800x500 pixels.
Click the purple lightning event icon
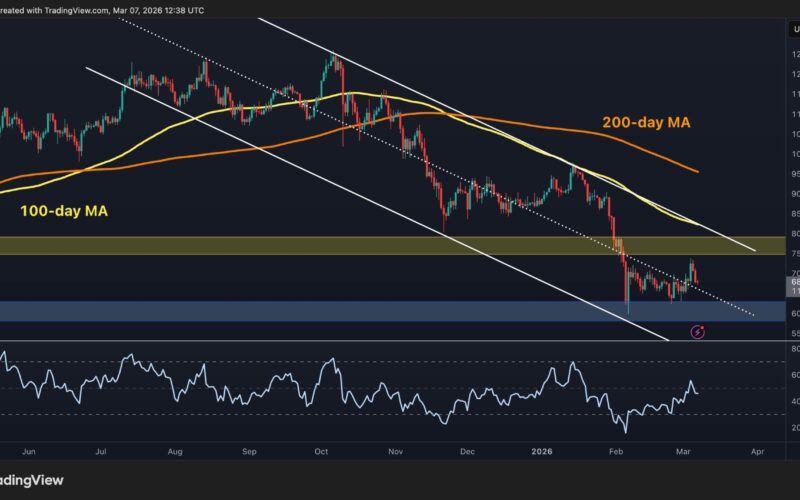(x=698, y=331)
